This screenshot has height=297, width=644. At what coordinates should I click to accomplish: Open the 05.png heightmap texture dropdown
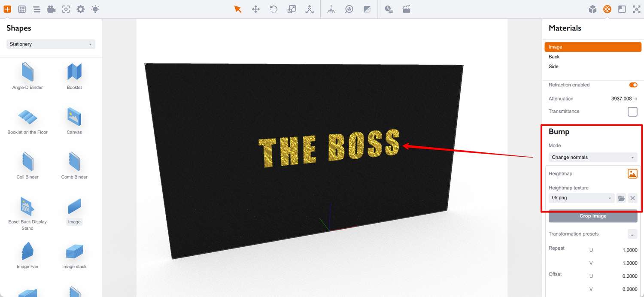click(581, 198)
